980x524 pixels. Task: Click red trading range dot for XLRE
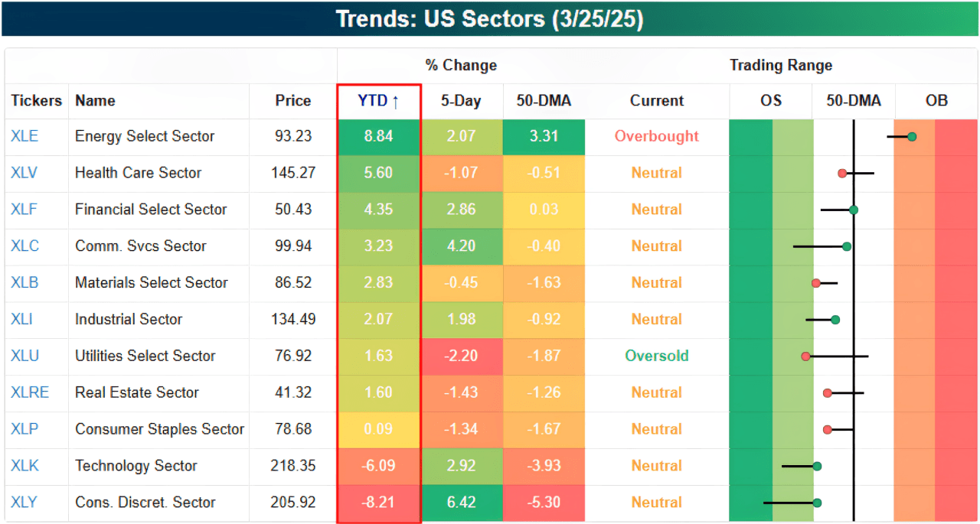pyautogui.click(x=828, y=393)
